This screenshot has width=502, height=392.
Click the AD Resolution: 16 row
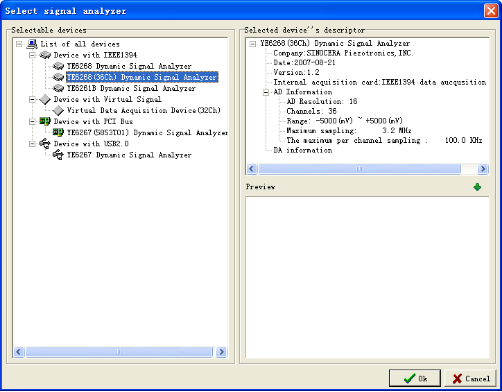pos(322,101)
